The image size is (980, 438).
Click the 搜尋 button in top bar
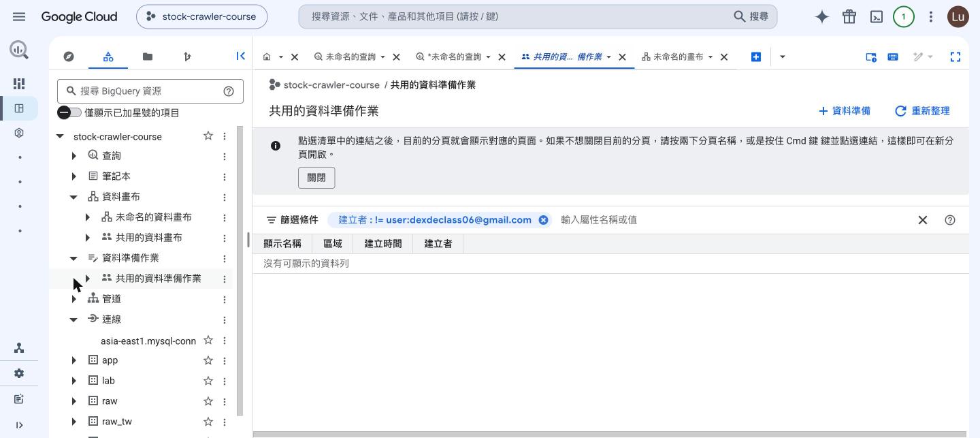click(751, 16)
